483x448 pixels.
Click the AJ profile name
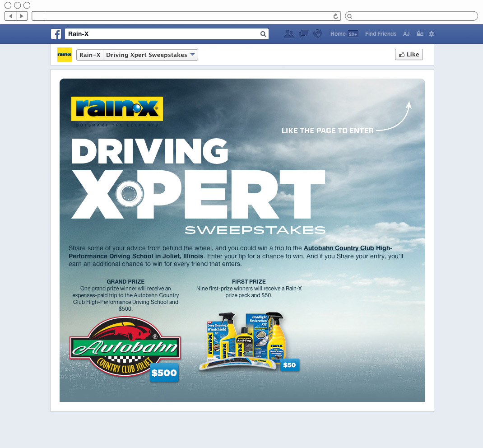[x=406, y=33]
